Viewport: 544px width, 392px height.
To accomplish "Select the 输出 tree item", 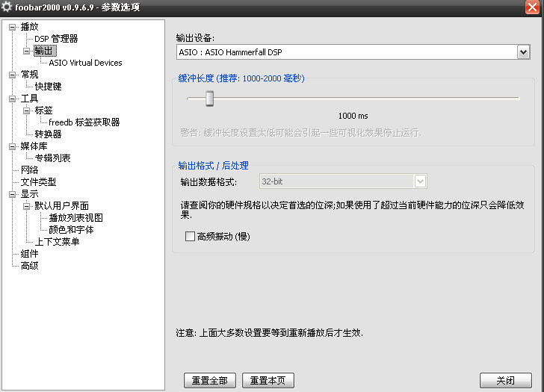I will coord(43,51).
